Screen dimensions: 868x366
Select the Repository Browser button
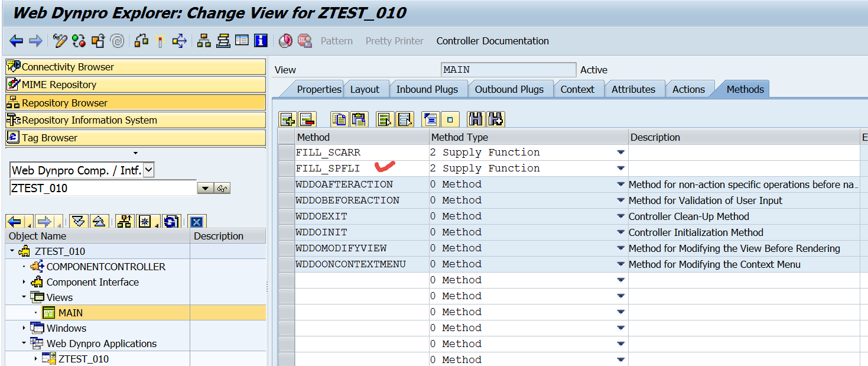(136, 102)
